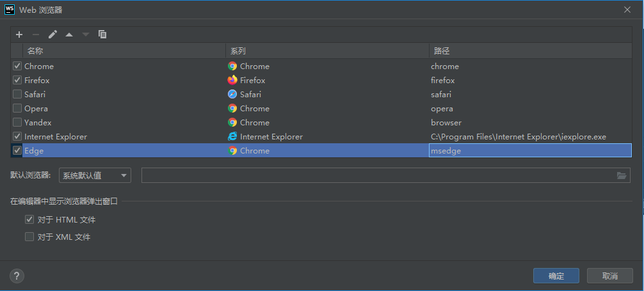
Task: Click Internet Explorer family icon
Action: pyautogui.click(x=232, y=137)
